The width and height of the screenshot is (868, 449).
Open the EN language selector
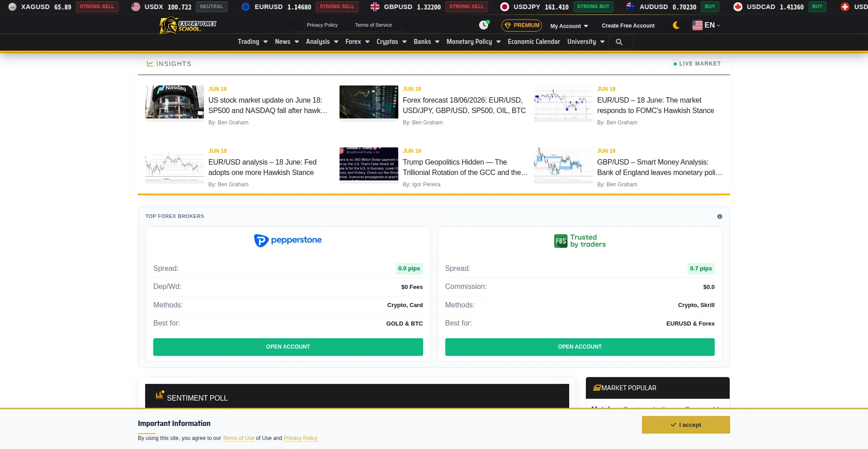coord(706,25)
